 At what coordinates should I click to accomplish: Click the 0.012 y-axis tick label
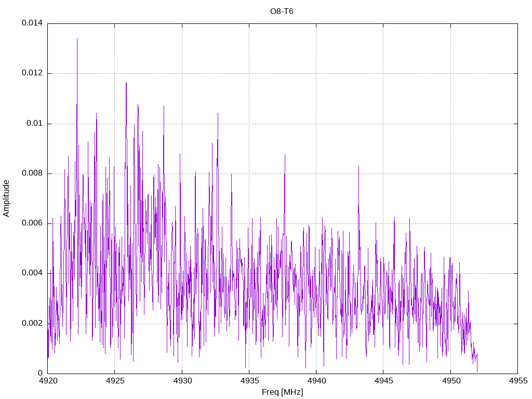pyautogui.click(x=32, y=73)
